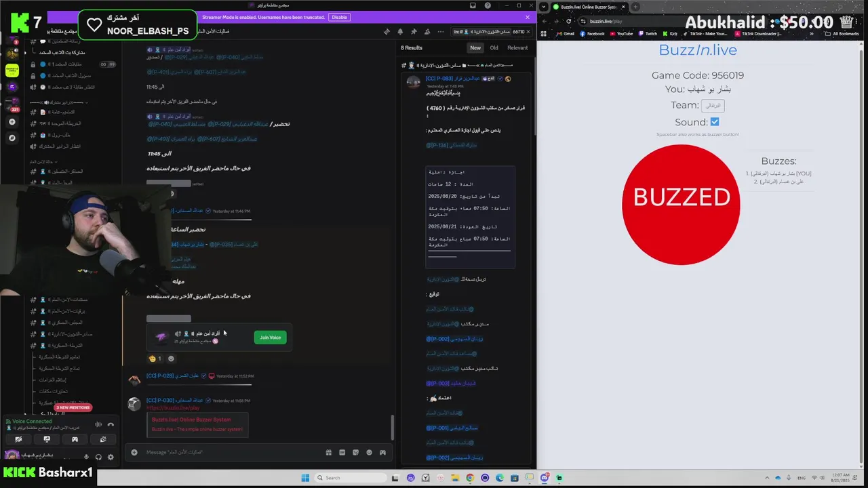
Task: Open the Gmail bookmark
Action: [564, 34]
